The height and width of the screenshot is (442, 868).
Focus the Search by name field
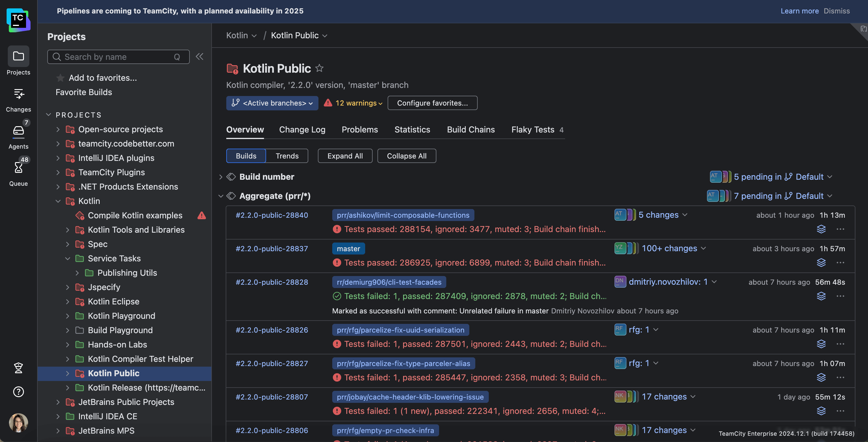tap(118, 57)
